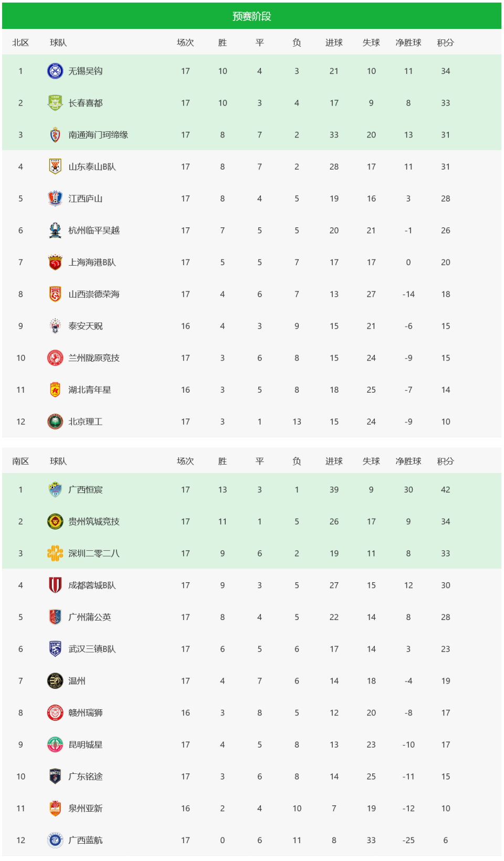Open the 杭州临平吴越 team link
This screenshot has width=504, height=861.
[x=94, y=230]
